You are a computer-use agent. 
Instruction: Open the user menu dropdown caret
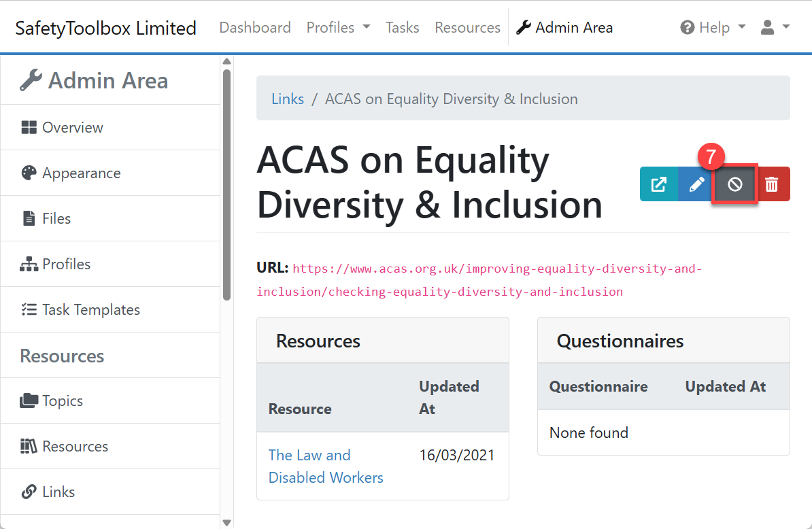786,27
